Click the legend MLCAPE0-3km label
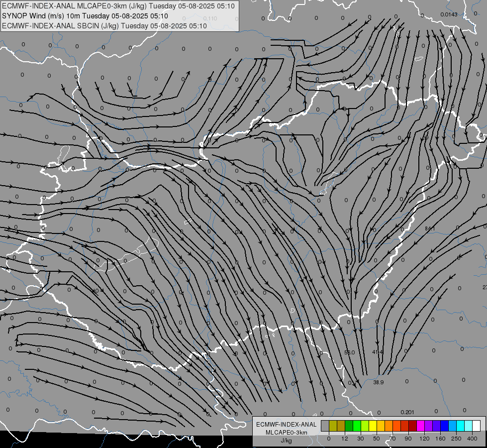This screenshot has width=487, height=448. [287, 433]
